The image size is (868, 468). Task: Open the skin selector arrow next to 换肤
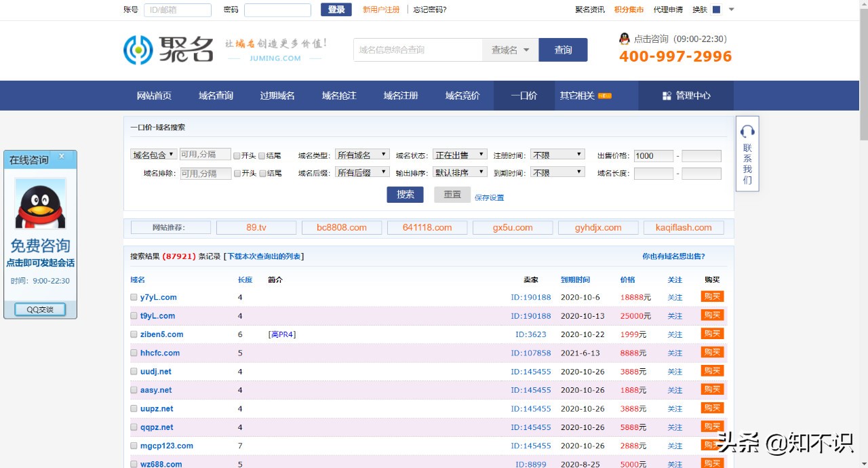pos(730,9)
